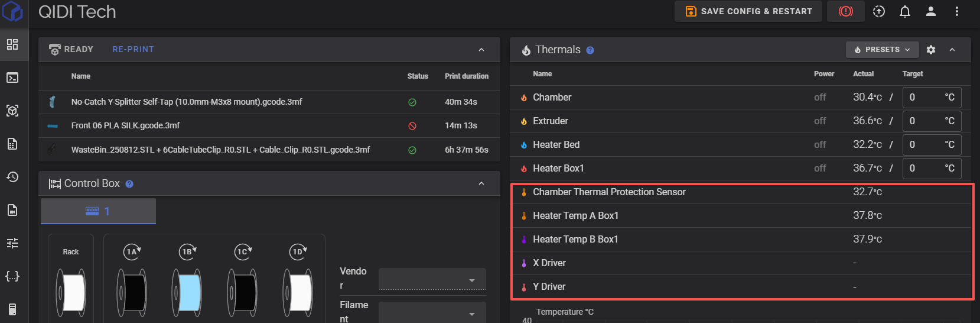Click the RE-PRINT link

click(133, 49)
